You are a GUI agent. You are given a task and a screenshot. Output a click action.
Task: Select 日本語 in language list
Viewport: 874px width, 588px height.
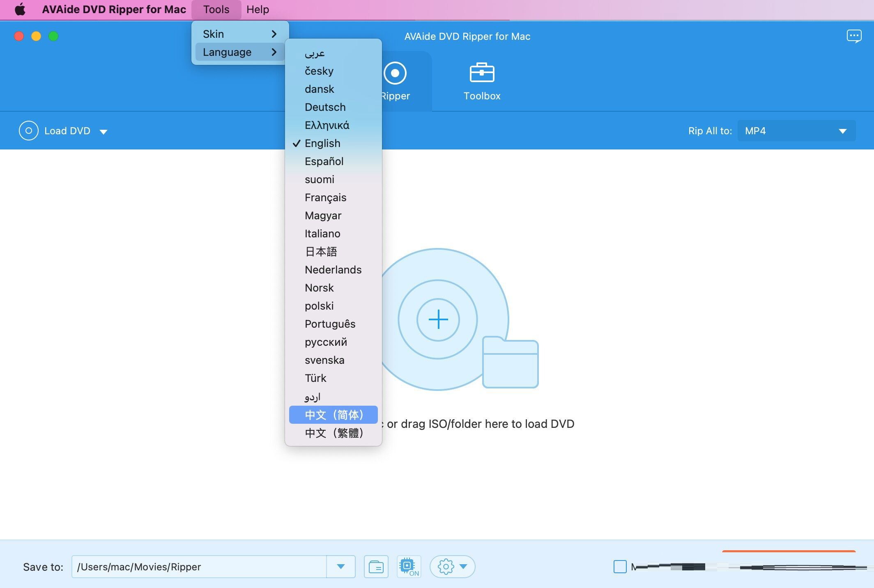pos(333,252)
